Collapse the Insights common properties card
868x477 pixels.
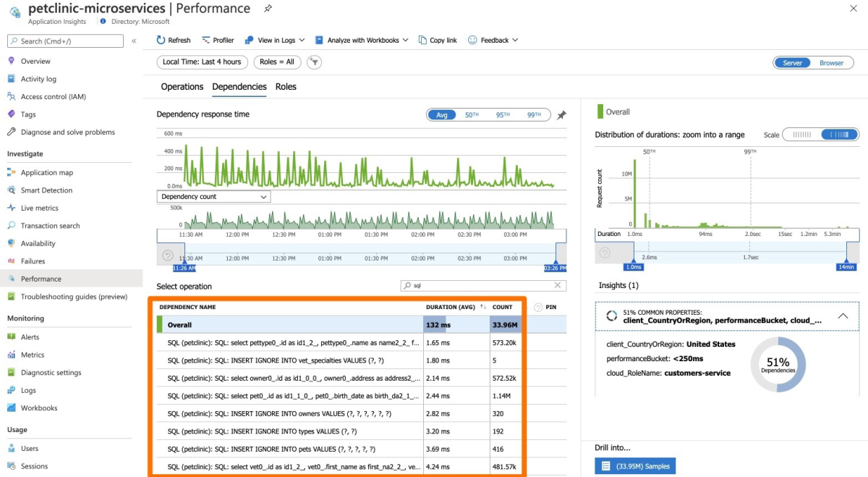point(843,316)
